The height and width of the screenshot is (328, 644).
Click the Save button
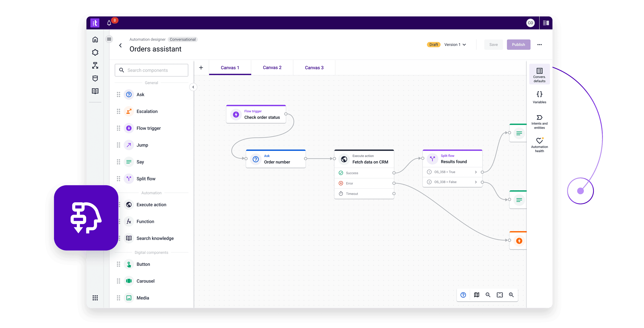click(493, 45)
